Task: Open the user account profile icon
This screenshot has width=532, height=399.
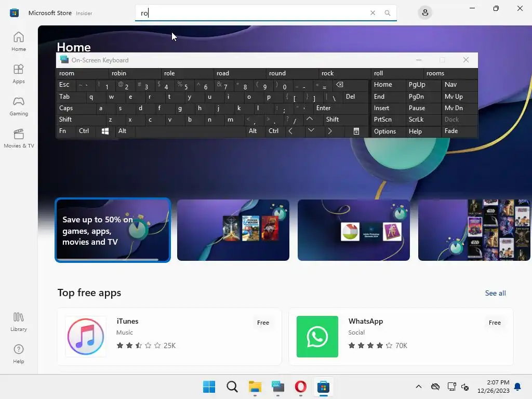Action: coord(425,13)
